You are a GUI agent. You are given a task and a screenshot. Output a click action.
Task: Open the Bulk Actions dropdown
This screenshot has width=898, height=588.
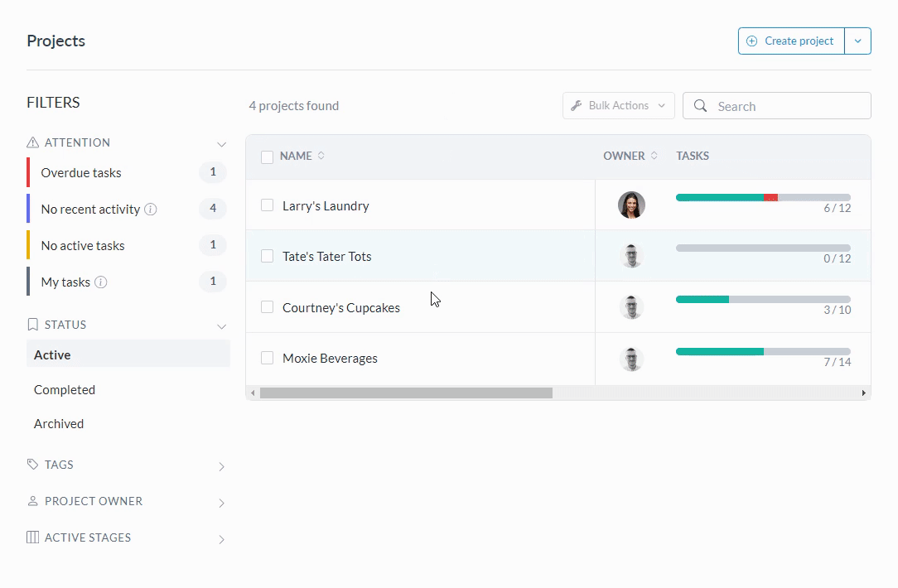tap(618, 106)
